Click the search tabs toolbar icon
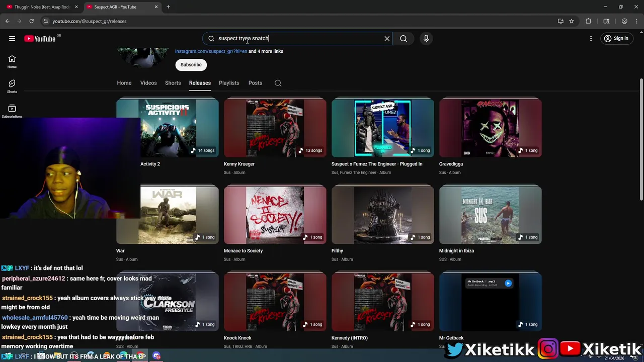Viewport: 644px width, 362px height. click(x=606, y=21)
